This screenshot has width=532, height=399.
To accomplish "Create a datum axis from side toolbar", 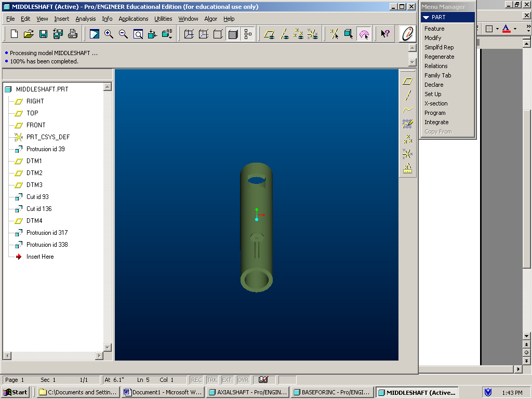I will coord(407,96).
